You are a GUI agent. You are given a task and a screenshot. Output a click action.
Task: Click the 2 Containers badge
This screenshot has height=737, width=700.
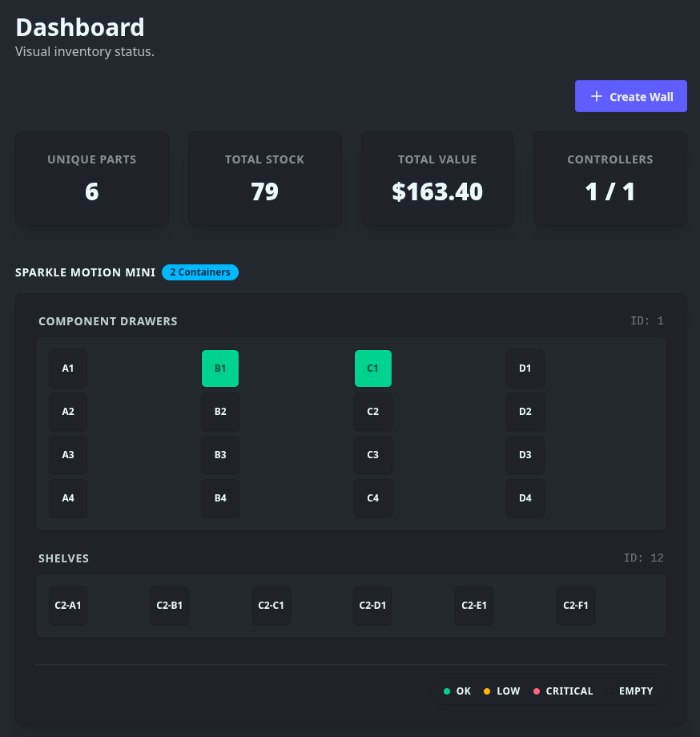200,272
